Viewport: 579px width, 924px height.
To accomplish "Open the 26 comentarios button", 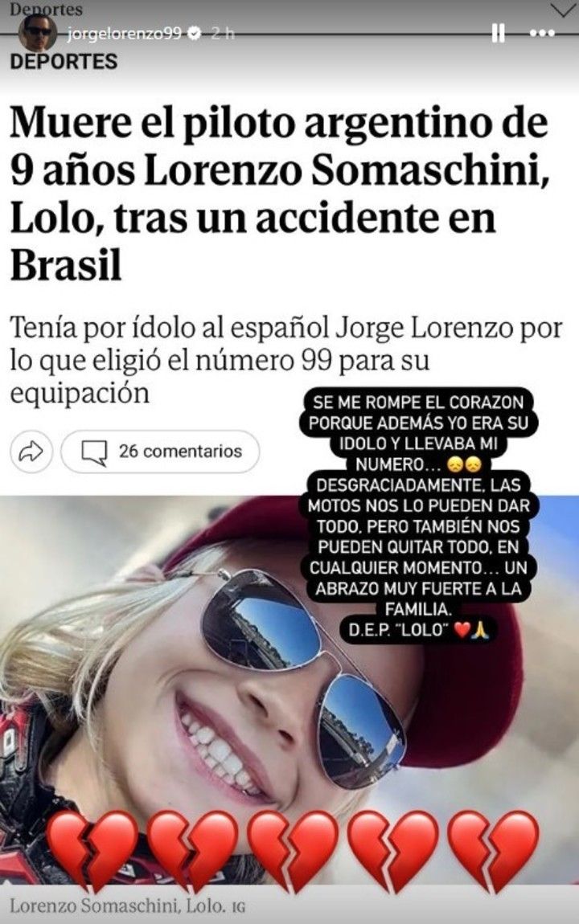I will (160, 452).
